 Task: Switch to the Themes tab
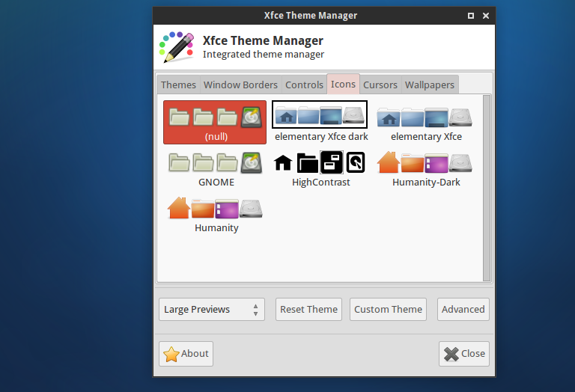pos(179,85)
